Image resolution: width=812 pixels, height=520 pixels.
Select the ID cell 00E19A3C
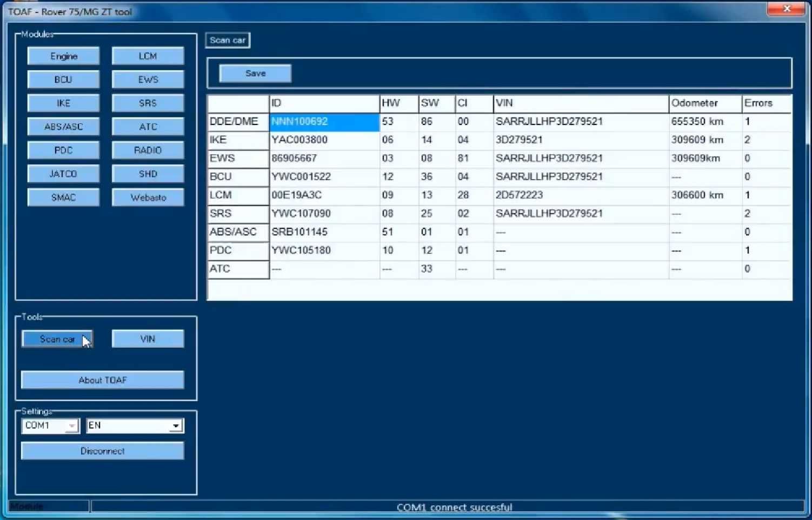pyautogui.click(x=324, y=195)
